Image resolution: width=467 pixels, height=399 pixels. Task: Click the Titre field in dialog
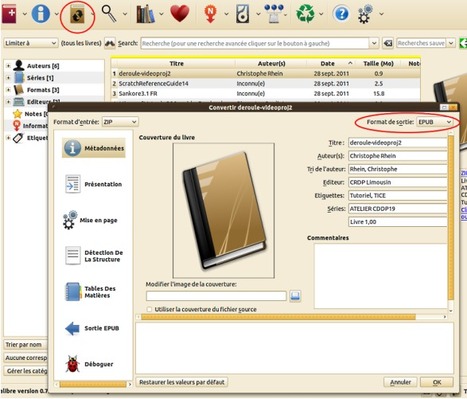[397, 143]
